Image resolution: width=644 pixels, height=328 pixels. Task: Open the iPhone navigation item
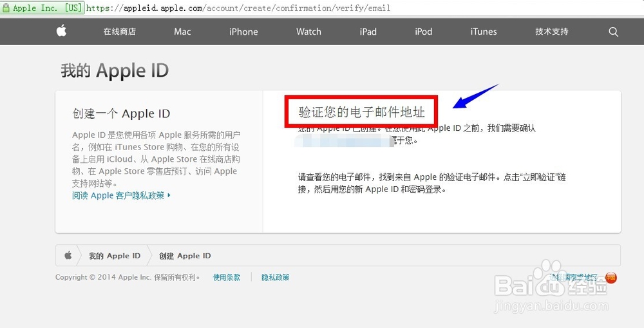(243, 32)
